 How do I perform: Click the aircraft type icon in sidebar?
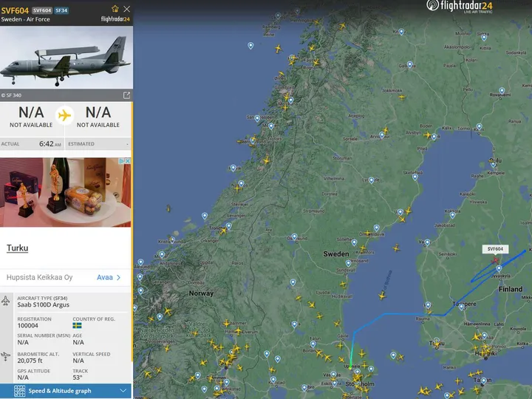pyautogui.click(x=6, y=301)
